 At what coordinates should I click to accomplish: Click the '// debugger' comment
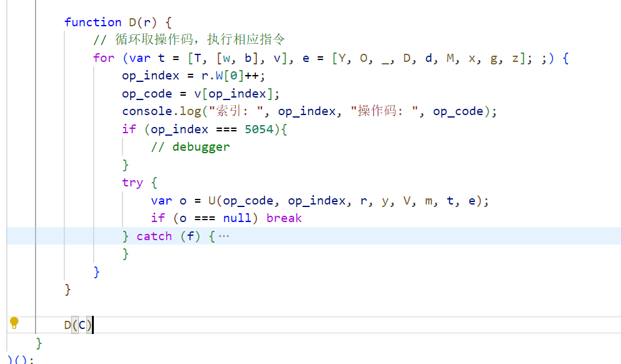[190, 147]
